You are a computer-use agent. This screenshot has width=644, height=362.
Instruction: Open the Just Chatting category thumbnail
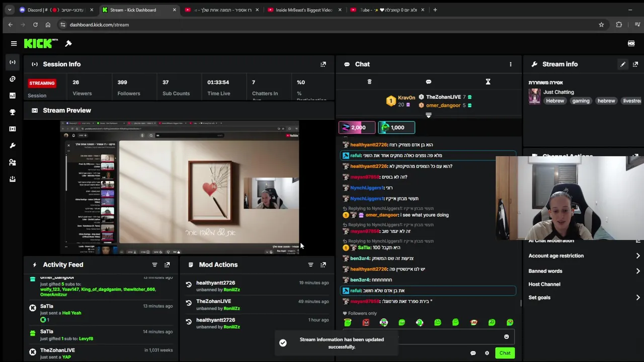[x=534, y=97]
